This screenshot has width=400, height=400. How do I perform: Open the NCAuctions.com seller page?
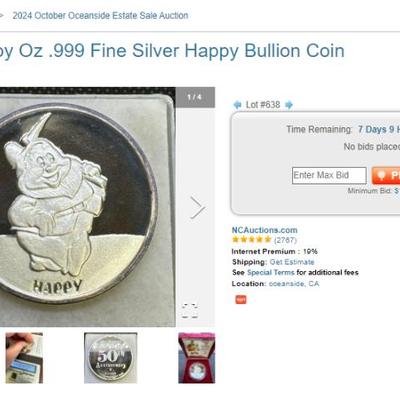[264, 230]
